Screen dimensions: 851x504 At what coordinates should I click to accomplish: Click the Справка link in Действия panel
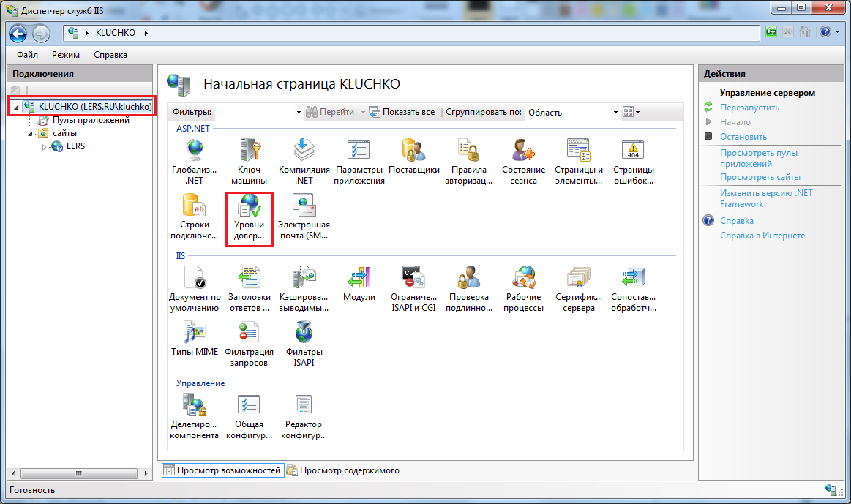[x=736, y=221]
